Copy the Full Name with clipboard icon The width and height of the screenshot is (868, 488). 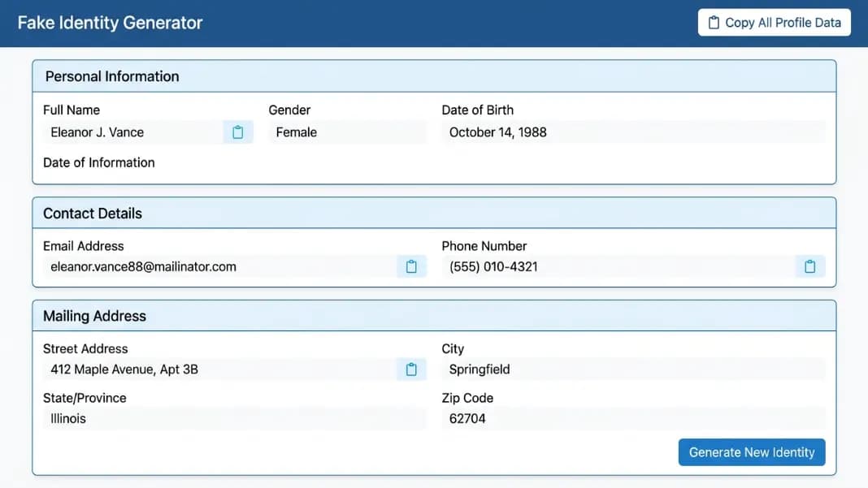coord(238,132)
